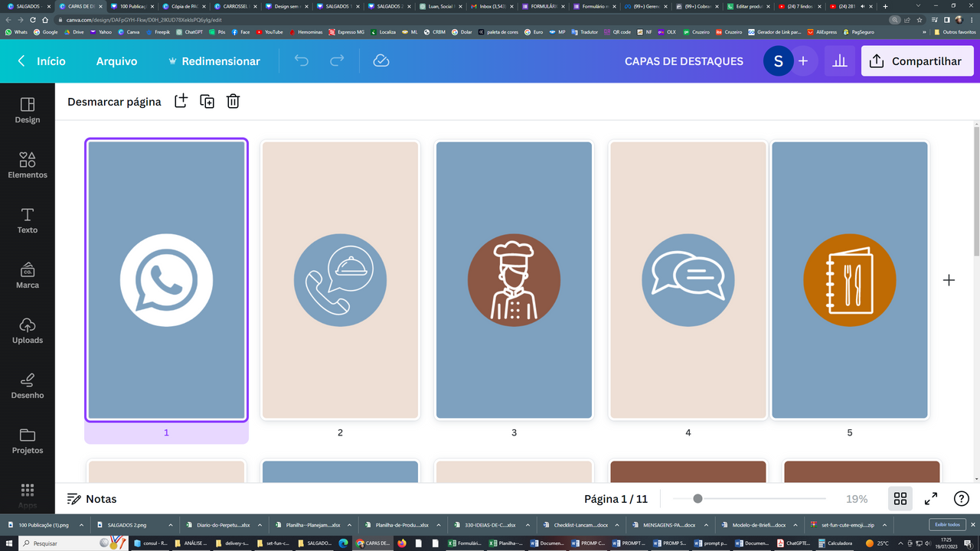Screen dimensions: 980x551
Task: Select the Texto tool in sidebar
Action: 28,220
